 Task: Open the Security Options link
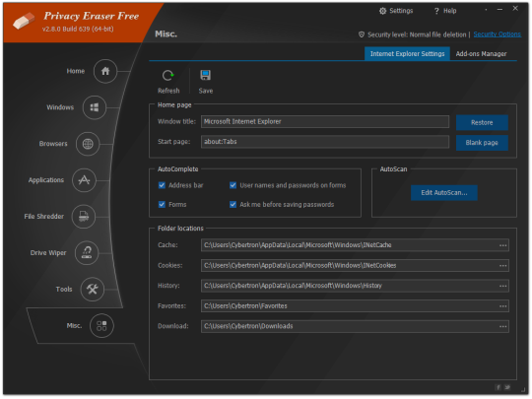[x=498, y=34]
